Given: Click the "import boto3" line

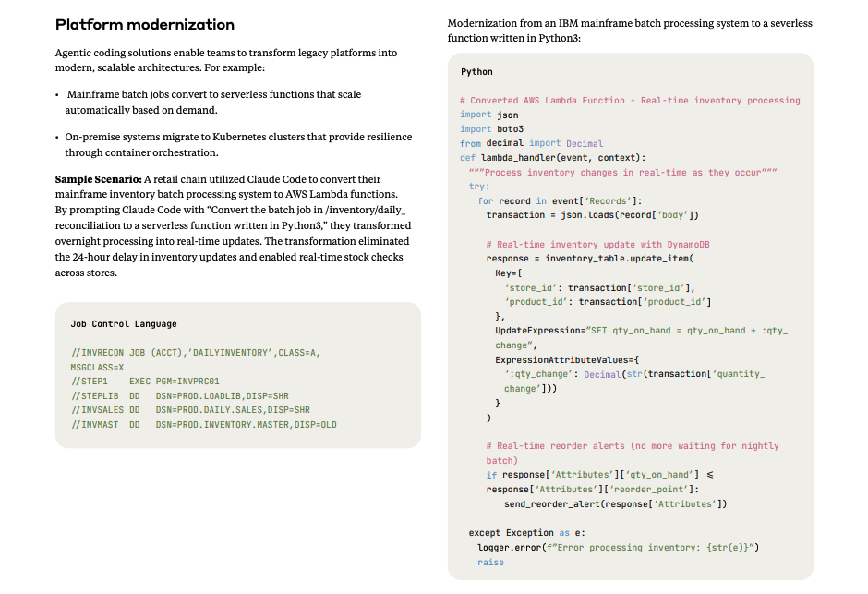Looking at the screenshot, I should coord(491,129).
